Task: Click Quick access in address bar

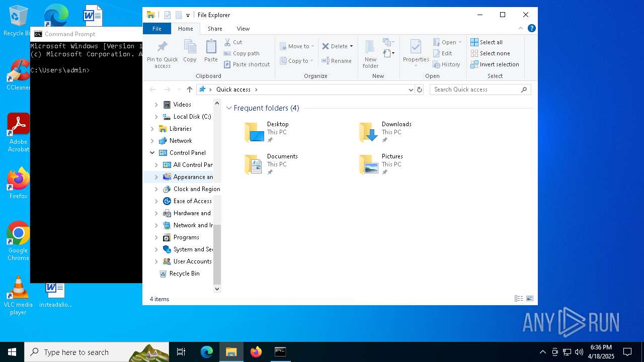Action: pos(233,89)
